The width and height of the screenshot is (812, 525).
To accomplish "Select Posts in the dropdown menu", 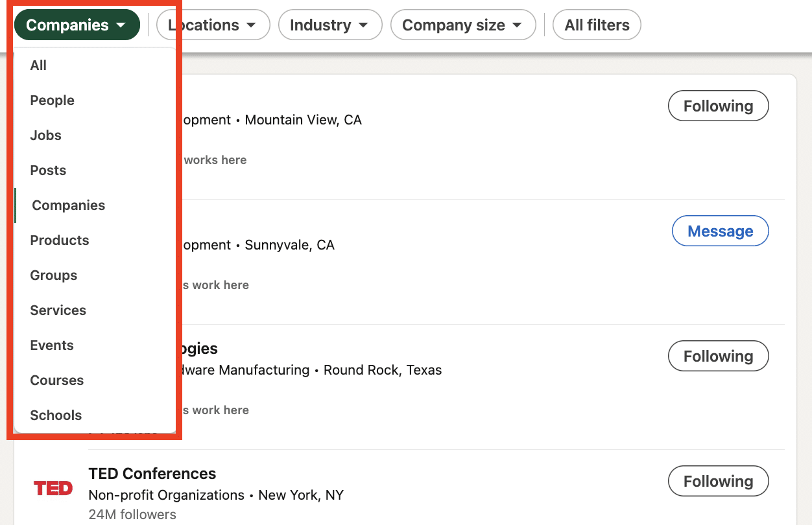I will [47, 170].
